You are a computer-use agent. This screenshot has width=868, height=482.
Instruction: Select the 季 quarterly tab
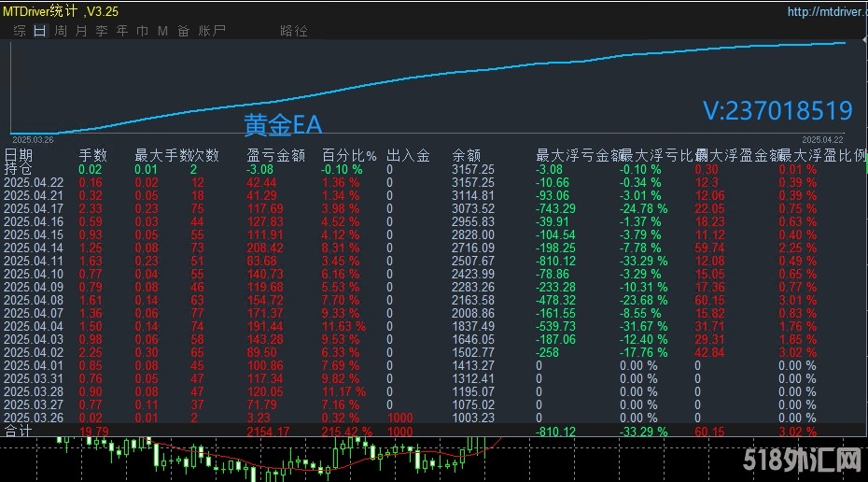[102, 31]
